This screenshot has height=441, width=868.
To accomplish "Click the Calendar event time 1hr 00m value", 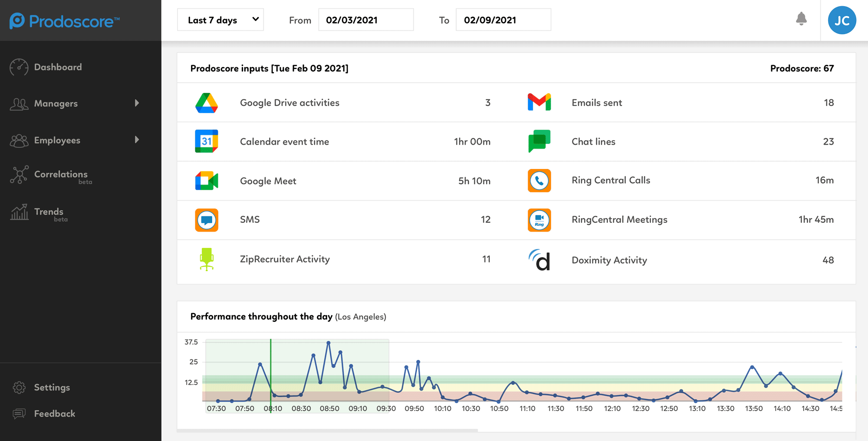I will tap(472, 142).
